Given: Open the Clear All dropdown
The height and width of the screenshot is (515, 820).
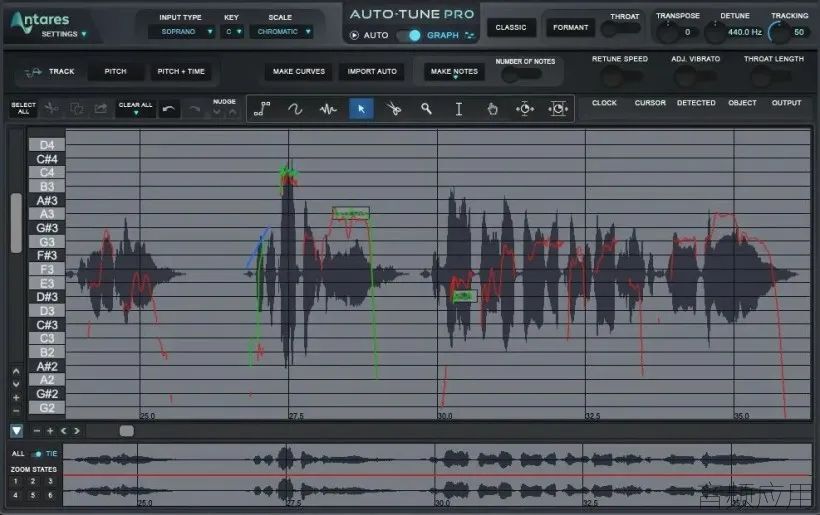Looking at the screenshot, I should tap(135, 108).
